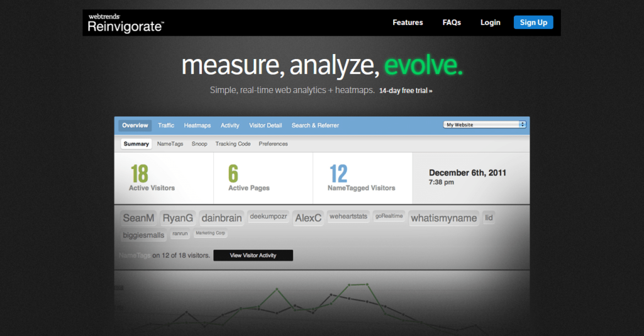Click the 18 Active Visitors stat
644x336 pixels.
(x=152, y=178)
